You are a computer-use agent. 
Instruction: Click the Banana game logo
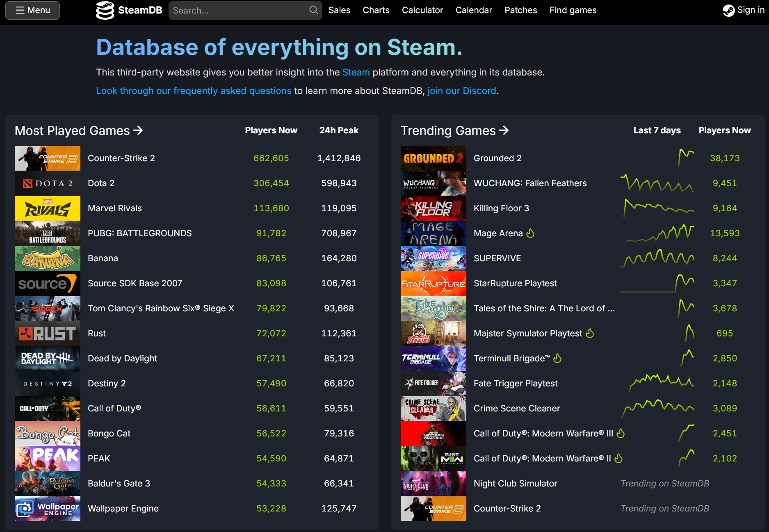pyautogui.click(x=48, y=258)
